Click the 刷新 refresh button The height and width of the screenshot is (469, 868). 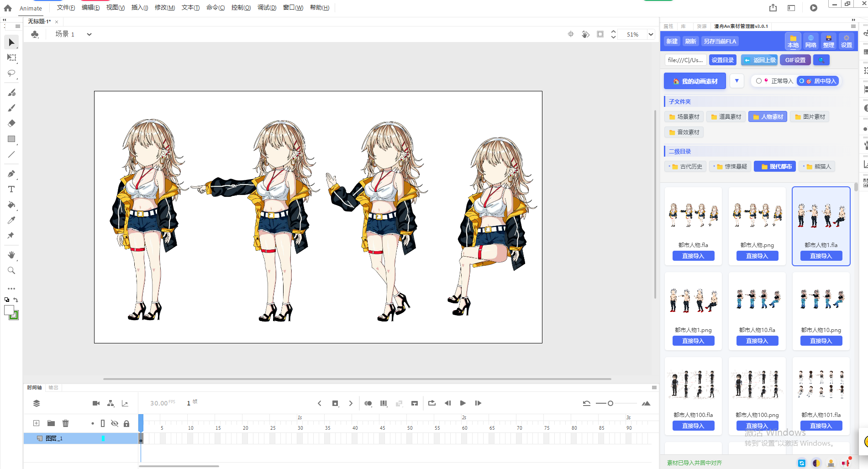(691, 41)
